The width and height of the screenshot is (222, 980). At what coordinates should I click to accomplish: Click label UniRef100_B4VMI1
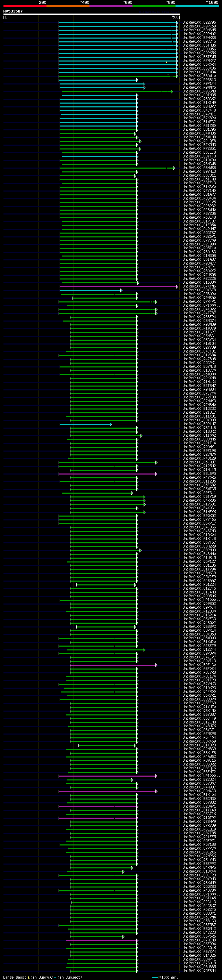(199, 114)
